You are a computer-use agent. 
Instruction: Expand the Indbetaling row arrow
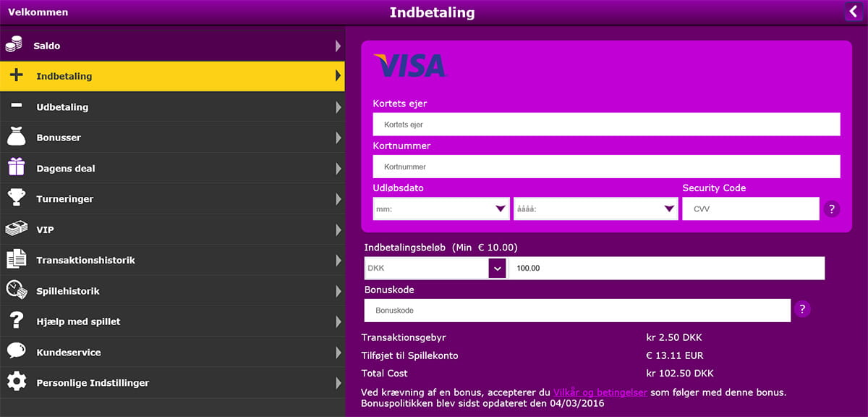click(x=338, y=76)
